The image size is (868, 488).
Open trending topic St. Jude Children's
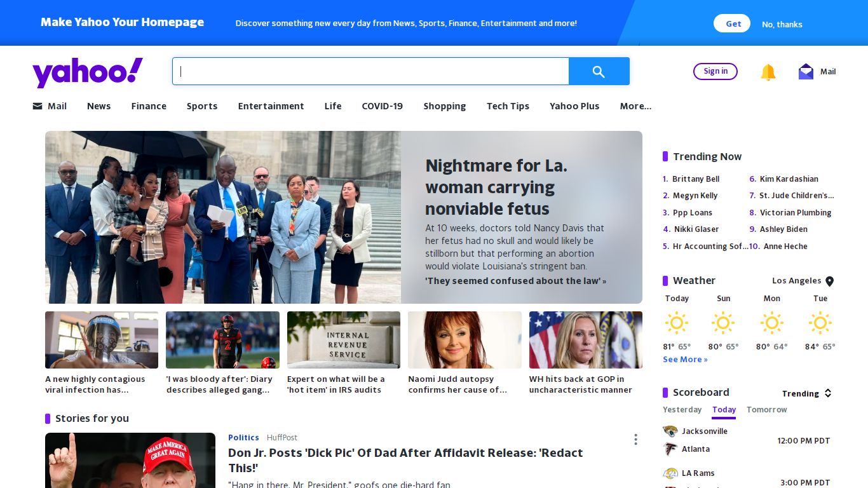click(x=797, y=196)
